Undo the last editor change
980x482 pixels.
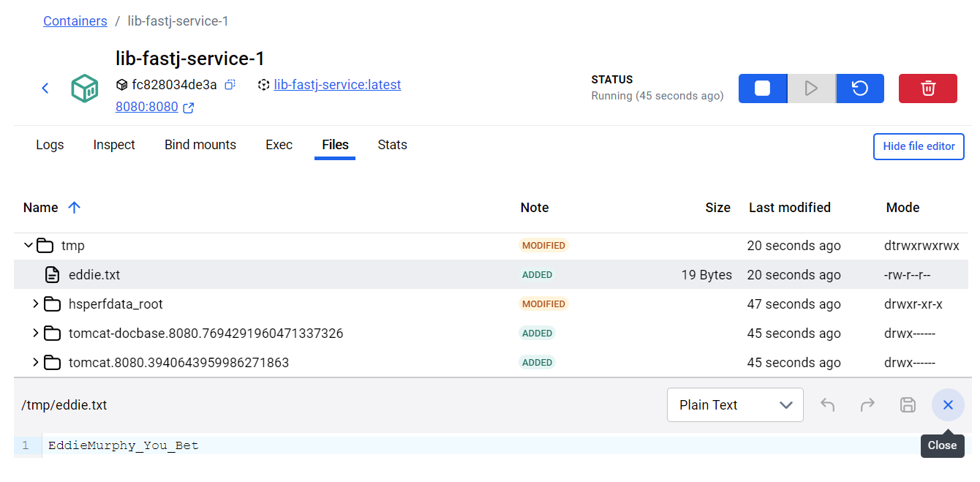(827, 405)
